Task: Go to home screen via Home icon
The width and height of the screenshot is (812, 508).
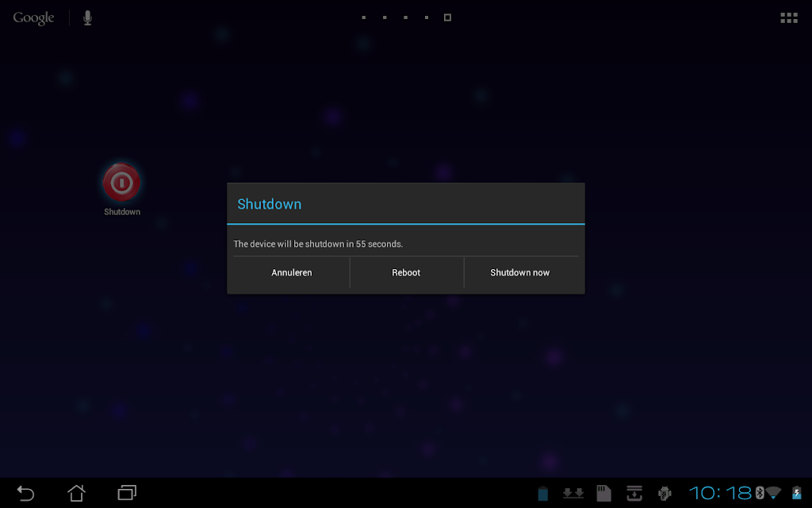Action: coord(76,493)
